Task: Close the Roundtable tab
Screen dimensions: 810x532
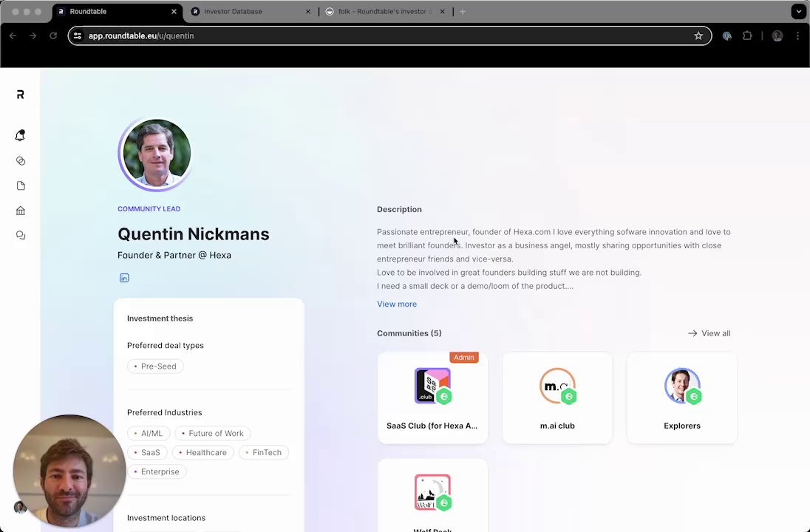Action: [174, 11]
